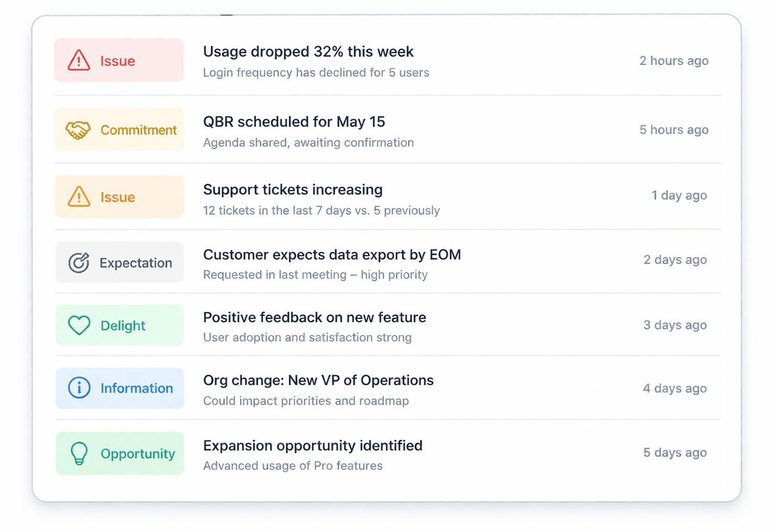Click the "2 hours ago" timestamp
This screenshot has height=532, width=772.
(x=673, y=61)
